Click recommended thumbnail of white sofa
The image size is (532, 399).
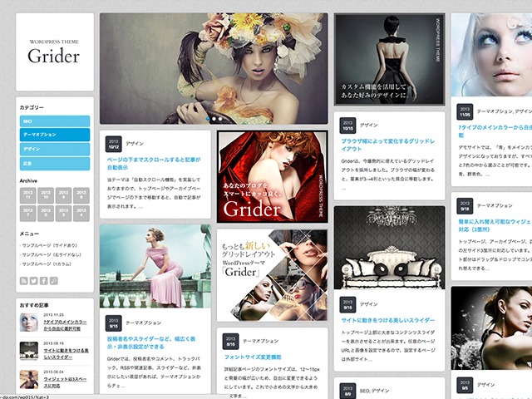[29, 351]
